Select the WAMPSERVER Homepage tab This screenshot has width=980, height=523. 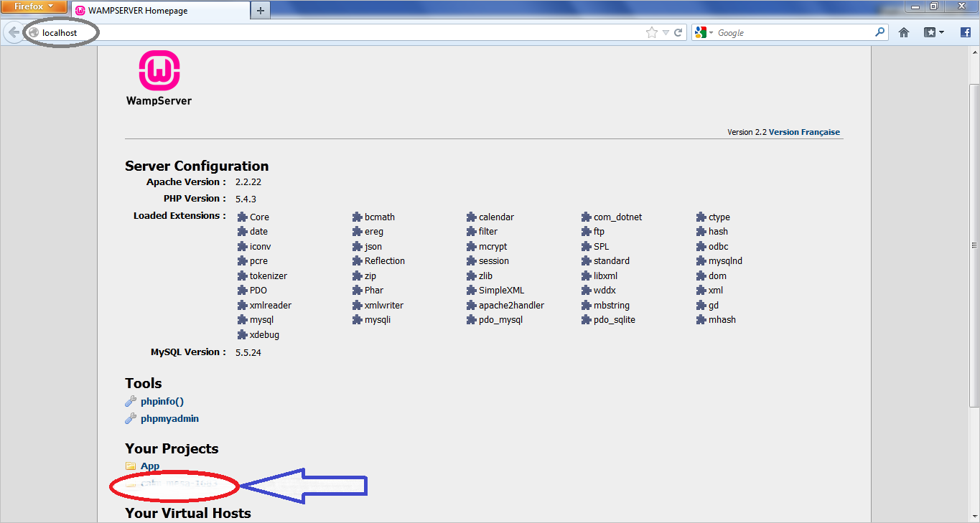(x=160, y=11)
